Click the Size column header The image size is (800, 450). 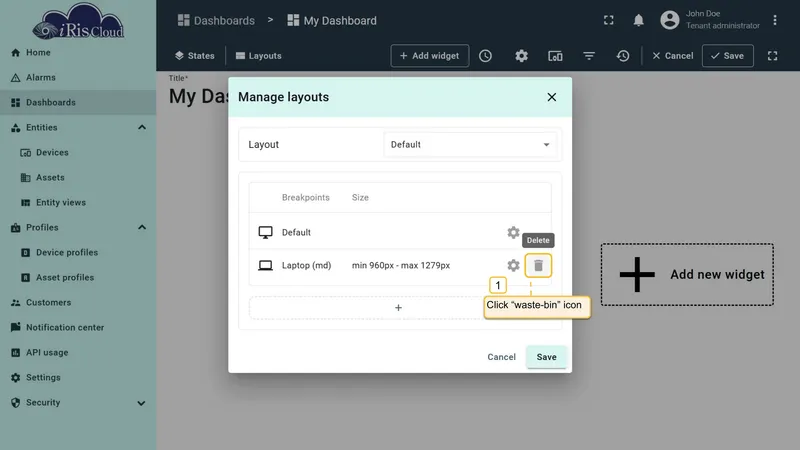tap(360, 197)
